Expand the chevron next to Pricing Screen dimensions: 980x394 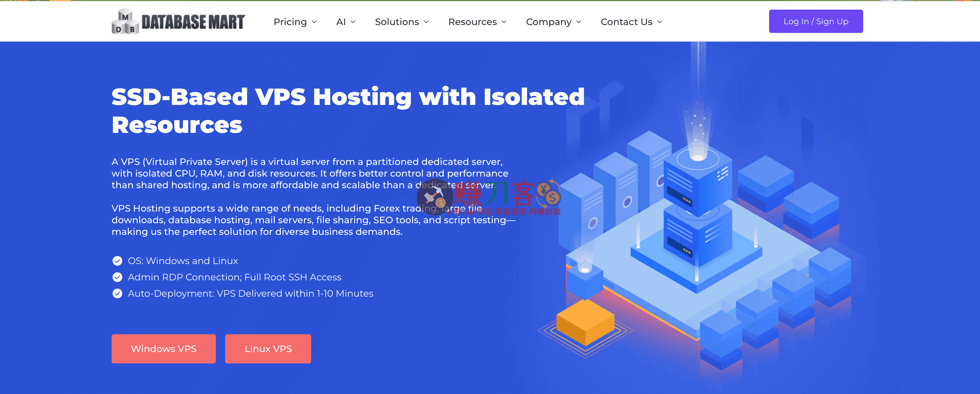pyautogui.click(x=314, y=22)
